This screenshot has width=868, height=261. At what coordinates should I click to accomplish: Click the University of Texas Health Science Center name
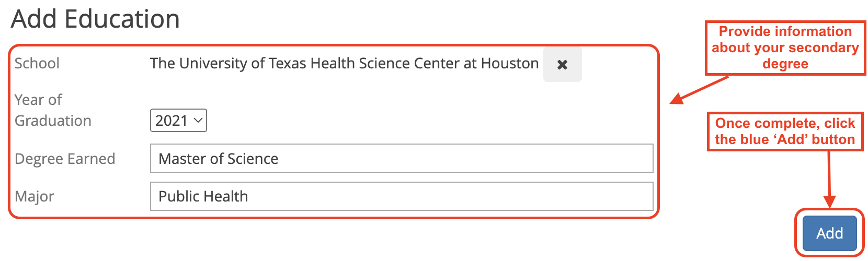(x=344, y=63)
